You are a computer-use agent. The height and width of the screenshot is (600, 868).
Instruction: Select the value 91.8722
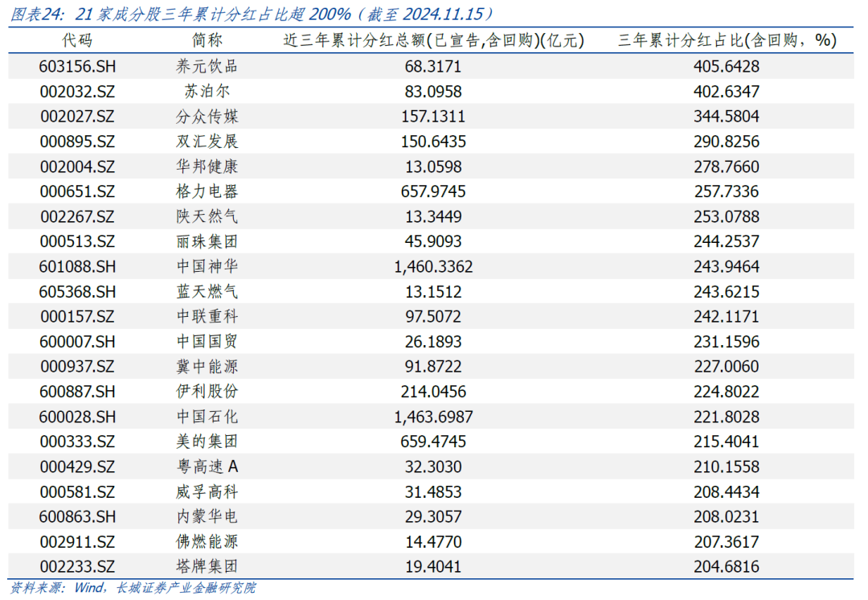point(433,367)
